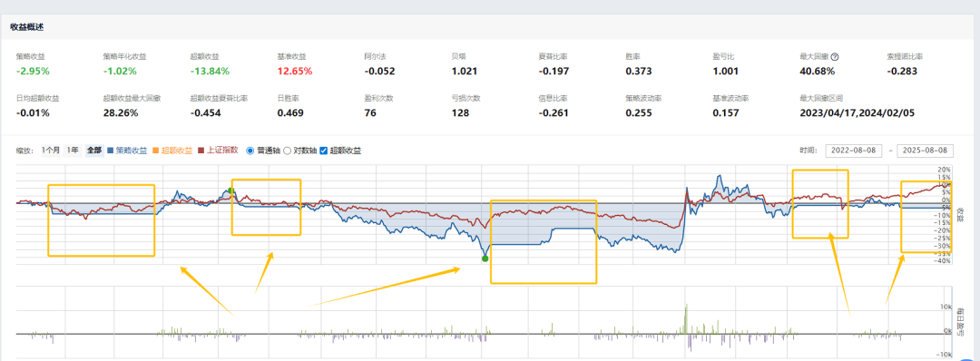Click the 策略年化收益 label
Image resolution: width=980 pixels, height=361 pixels.
(124, 56)
